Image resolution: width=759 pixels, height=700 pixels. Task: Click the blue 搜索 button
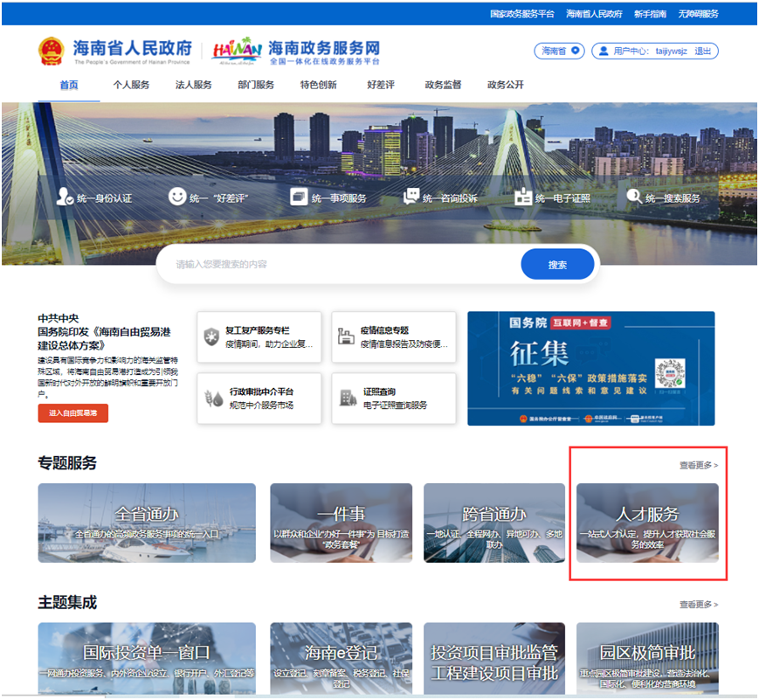tap(557, 265)
